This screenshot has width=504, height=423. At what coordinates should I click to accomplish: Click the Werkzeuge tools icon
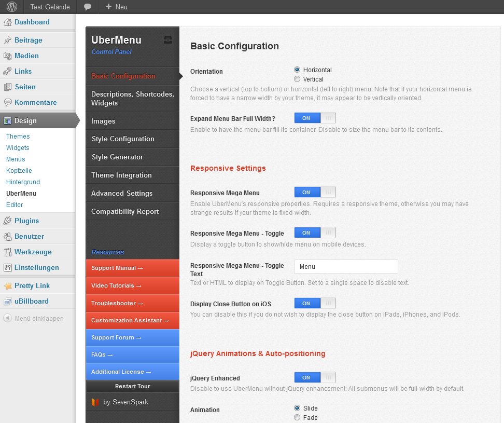pyautogui.click(x=8, y=252)
